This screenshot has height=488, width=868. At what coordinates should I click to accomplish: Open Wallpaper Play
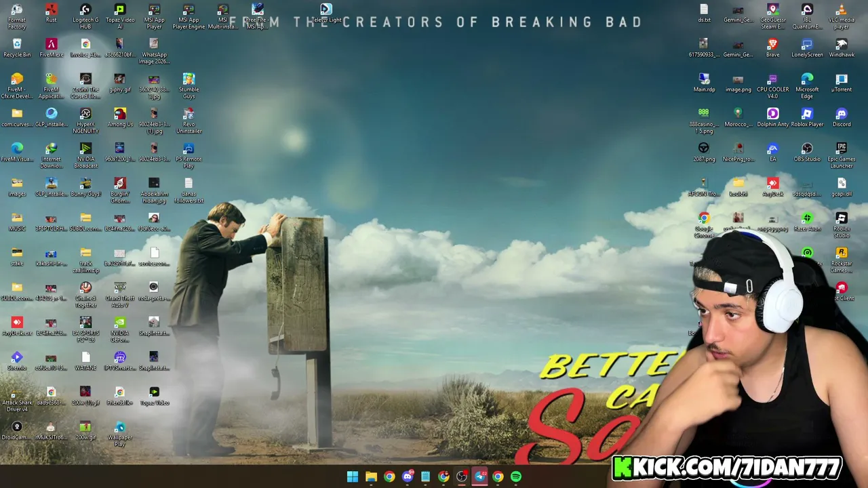120,434
